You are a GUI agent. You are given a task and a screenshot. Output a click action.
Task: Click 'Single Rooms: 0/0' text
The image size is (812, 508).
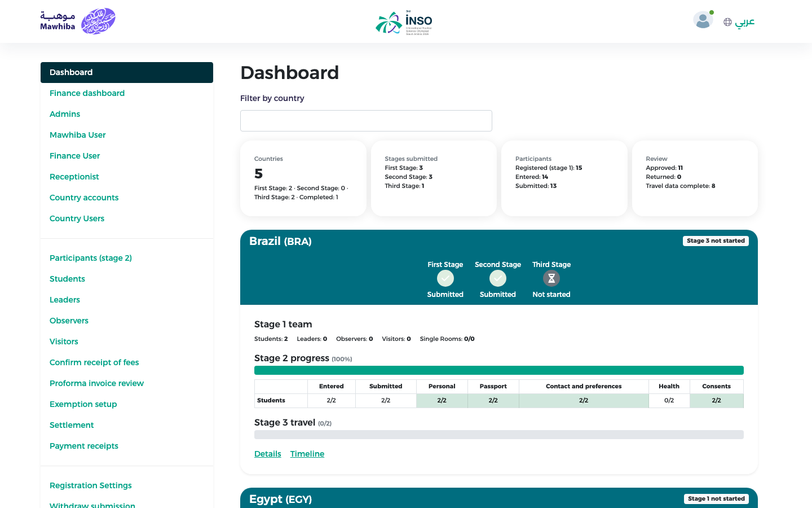coord(447,339)
